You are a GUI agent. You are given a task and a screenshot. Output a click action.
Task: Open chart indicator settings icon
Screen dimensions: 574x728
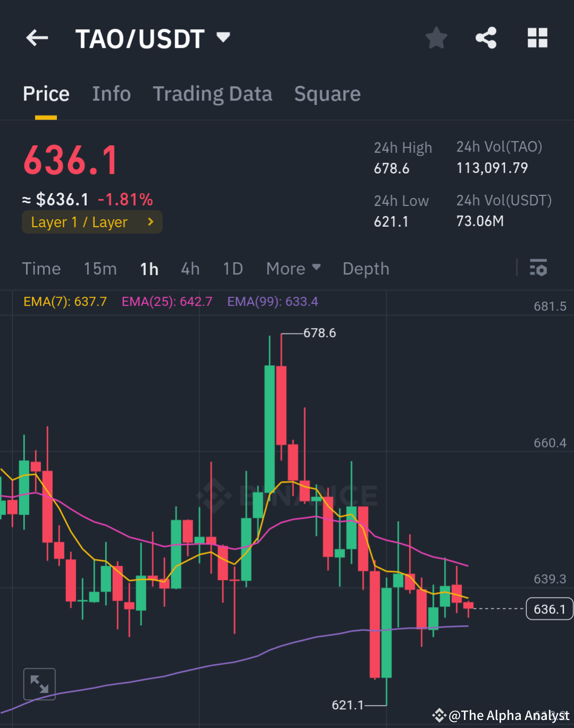[x=538, y=268]
